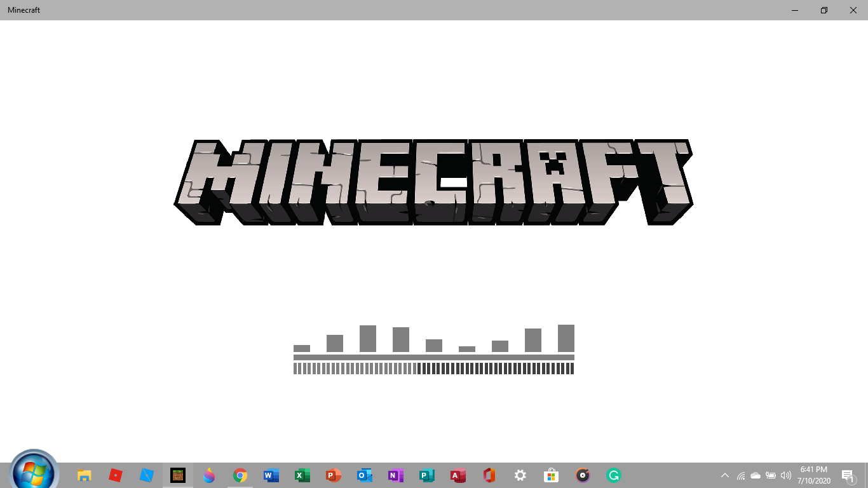Open Outlook from the taskbar

point(365,475)
